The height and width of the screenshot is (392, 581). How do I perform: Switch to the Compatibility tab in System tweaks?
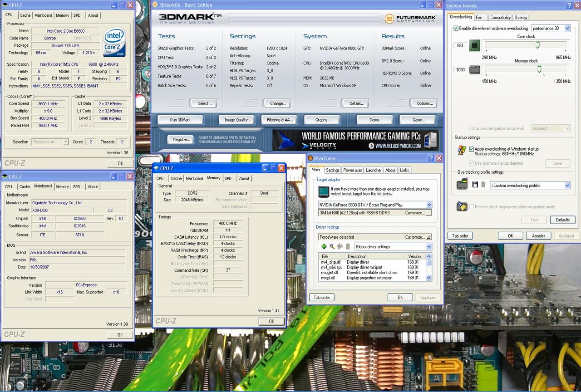click(500, 17)
